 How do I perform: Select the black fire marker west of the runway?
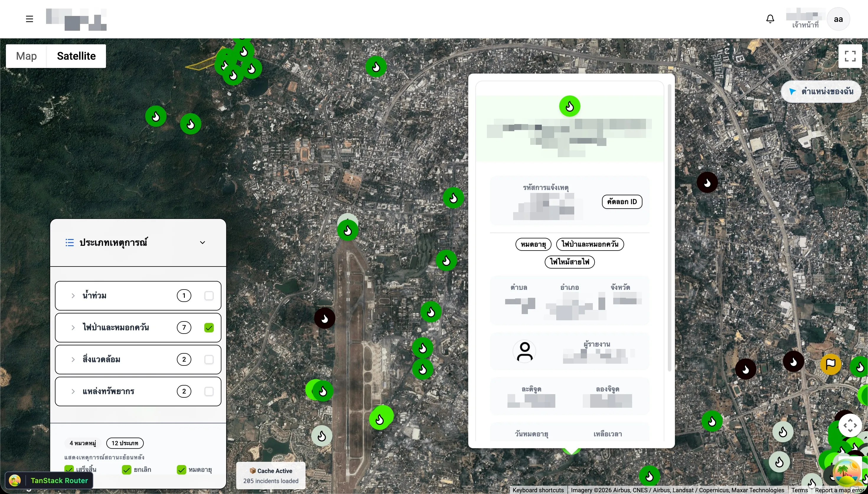324,318
